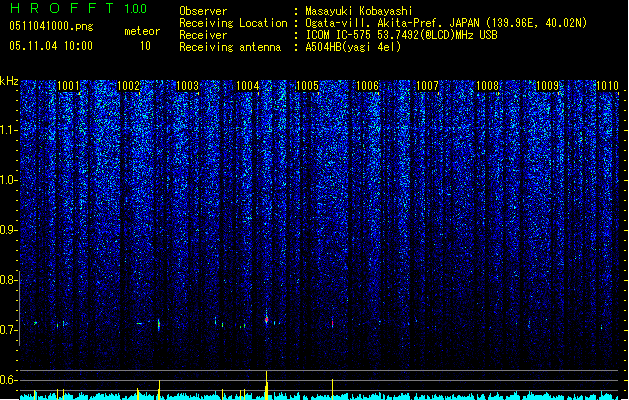Click the Observer label
The height and width of the screenshot is (400, 629).
203,11
